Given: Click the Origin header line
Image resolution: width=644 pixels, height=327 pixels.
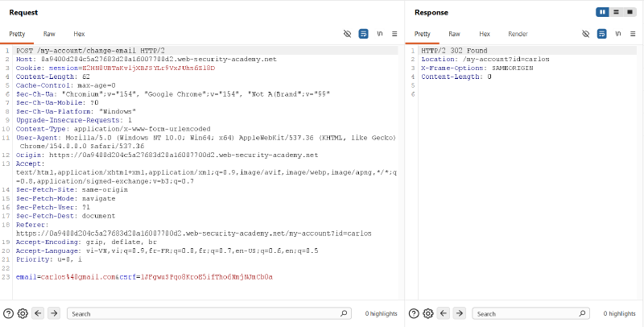Looking at the screenshot, I should point(167,155).
